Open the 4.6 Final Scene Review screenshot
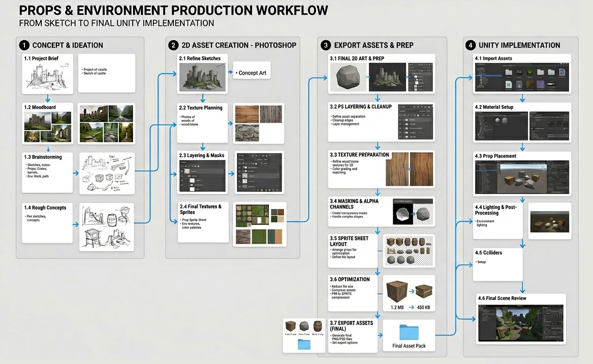The height and width of the screenshot is (364, 593). tap(521, 323)
